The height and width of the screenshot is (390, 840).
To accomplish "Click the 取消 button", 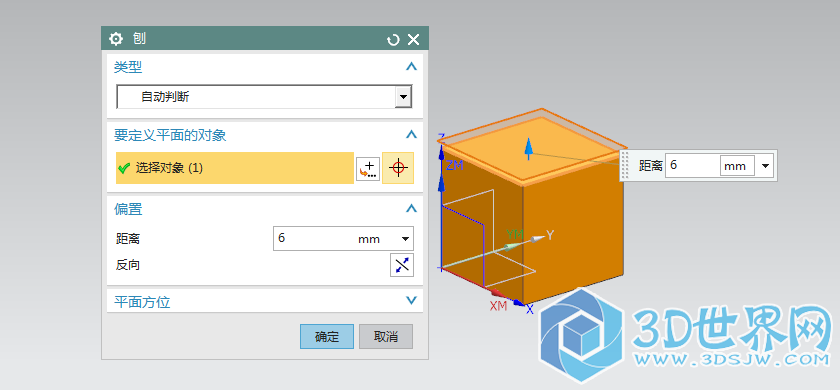I will coord(386,336).
